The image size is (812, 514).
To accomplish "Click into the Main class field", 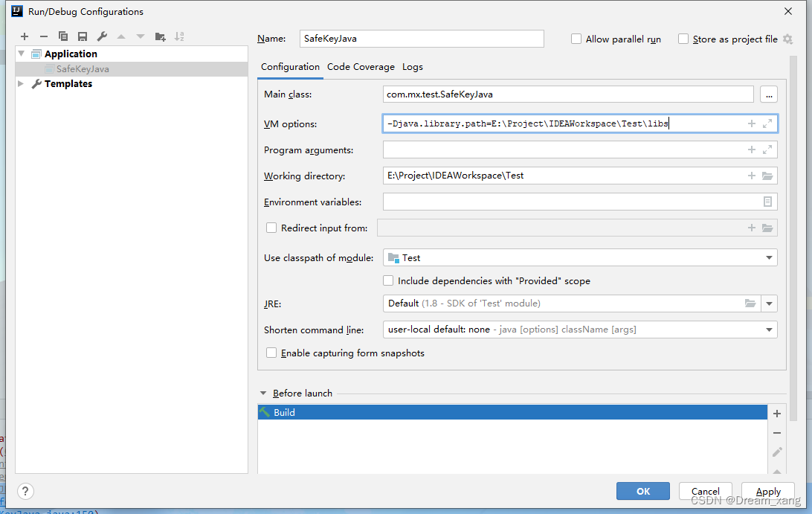I will [x=568, y=94].
